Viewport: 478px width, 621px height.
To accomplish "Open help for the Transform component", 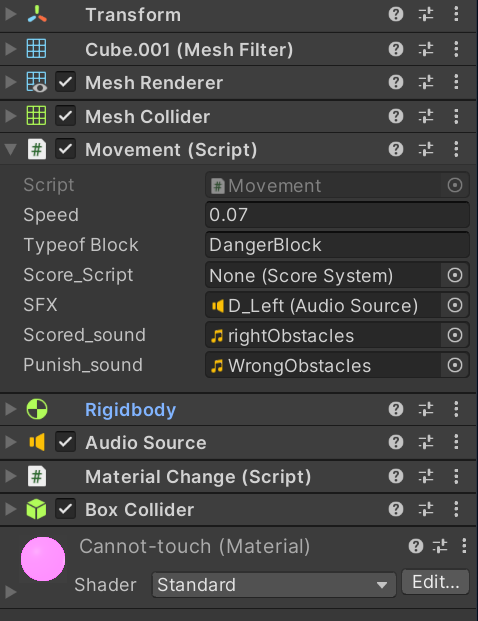I will tap(396, 15).
